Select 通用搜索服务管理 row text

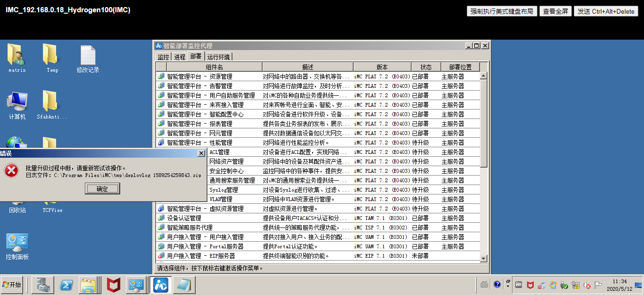(x=232, y=180)
